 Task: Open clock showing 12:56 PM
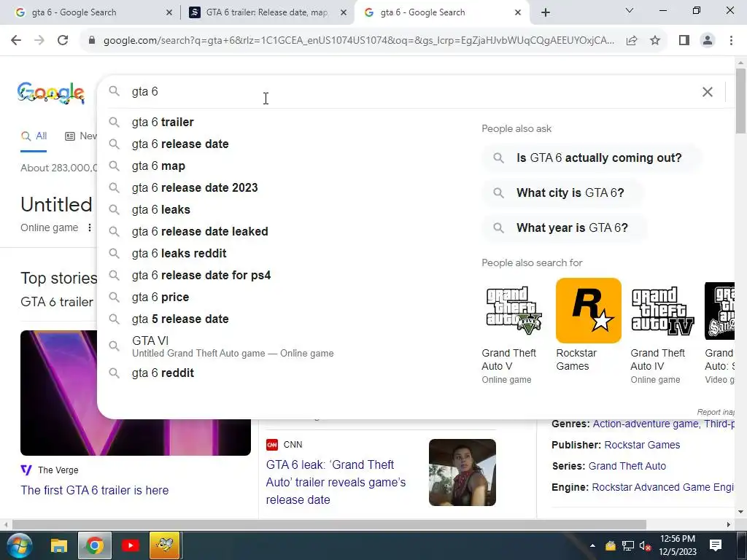(x=678, y=545)
